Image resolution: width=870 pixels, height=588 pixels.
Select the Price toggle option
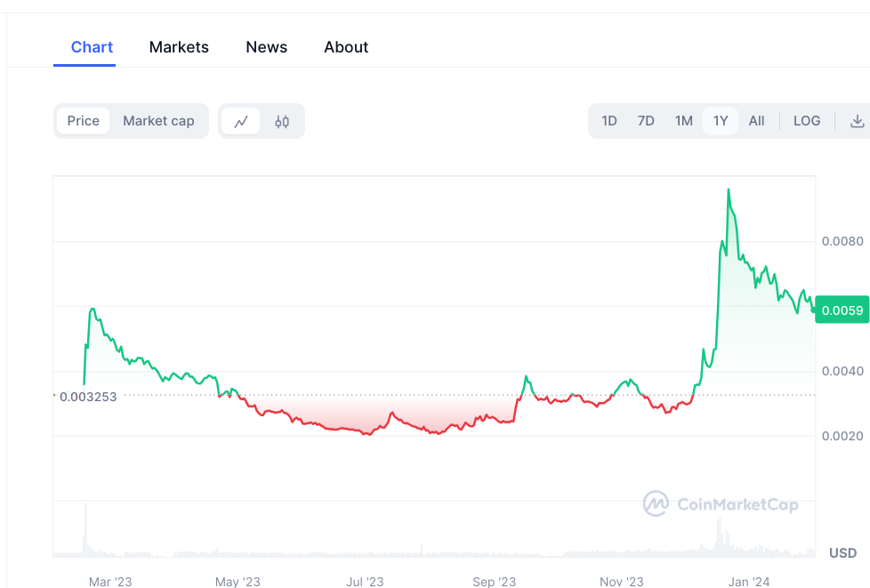(x=84, y=121)
